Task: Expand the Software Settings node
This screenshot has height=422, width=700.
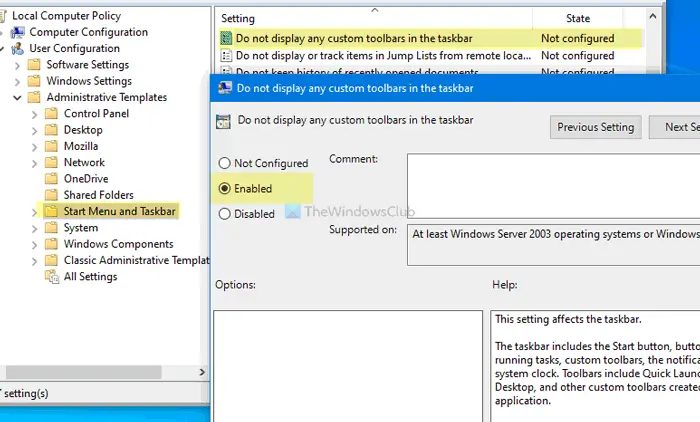Action: (x=17, y=66)
